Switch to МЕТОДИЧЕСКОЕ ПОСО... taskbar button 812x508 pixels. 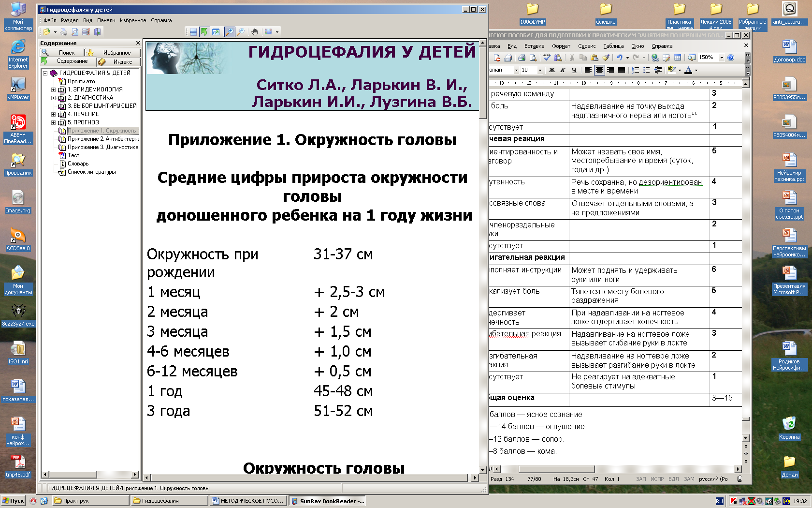tap(248, 501)
